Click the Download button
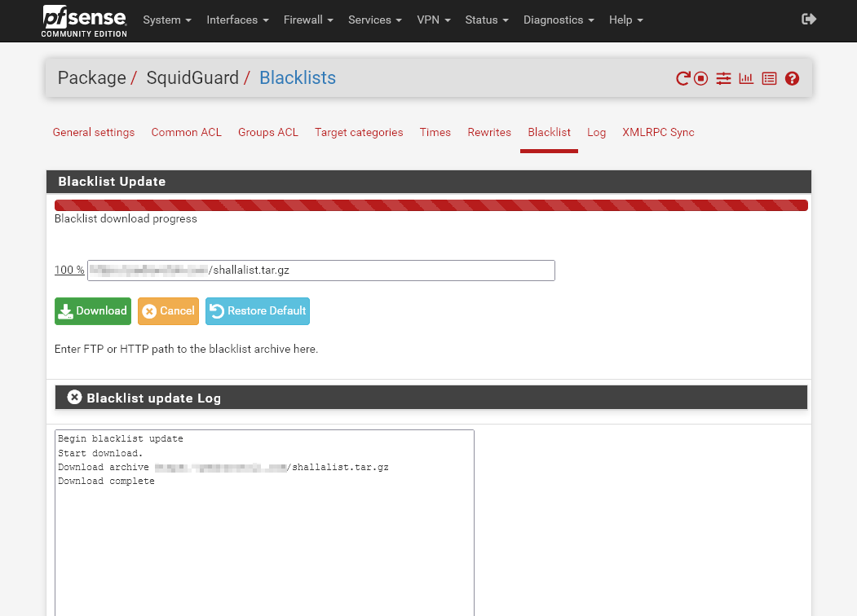 92,310
